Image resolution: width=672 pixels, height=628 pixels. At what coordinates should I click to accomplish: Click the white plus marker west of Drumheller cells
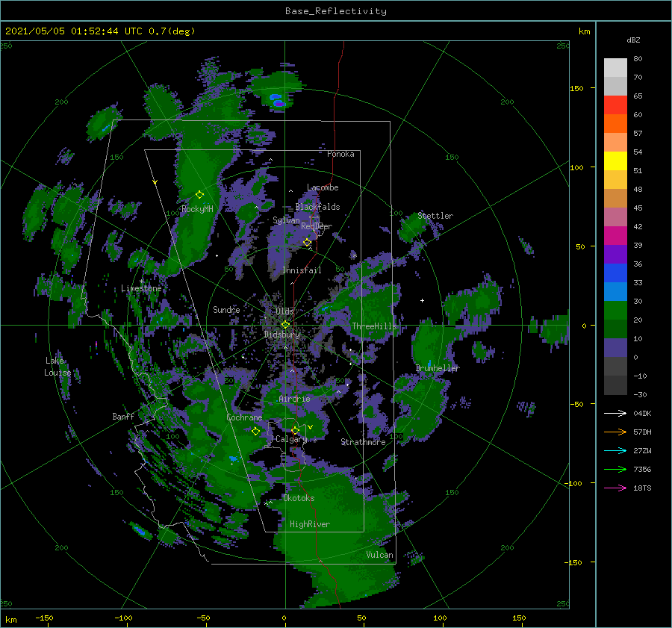click(x=422, y=300)
